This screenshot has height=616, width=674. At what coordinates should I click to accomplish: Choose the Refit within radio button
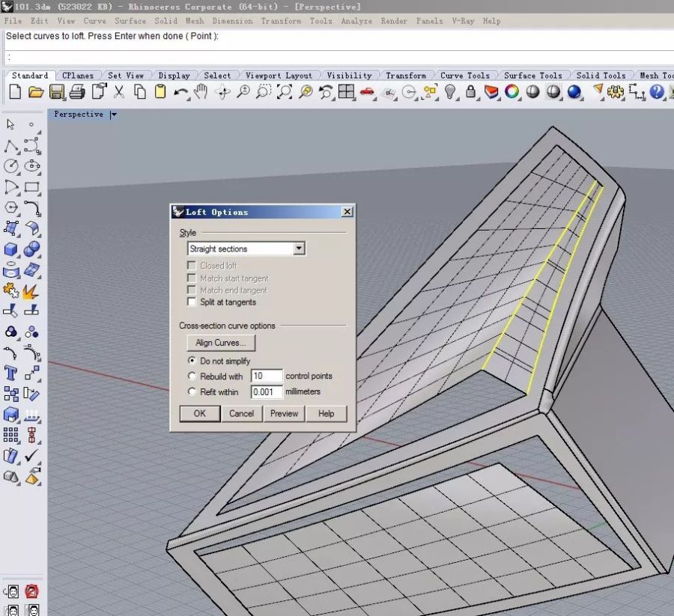click(192, 392)
